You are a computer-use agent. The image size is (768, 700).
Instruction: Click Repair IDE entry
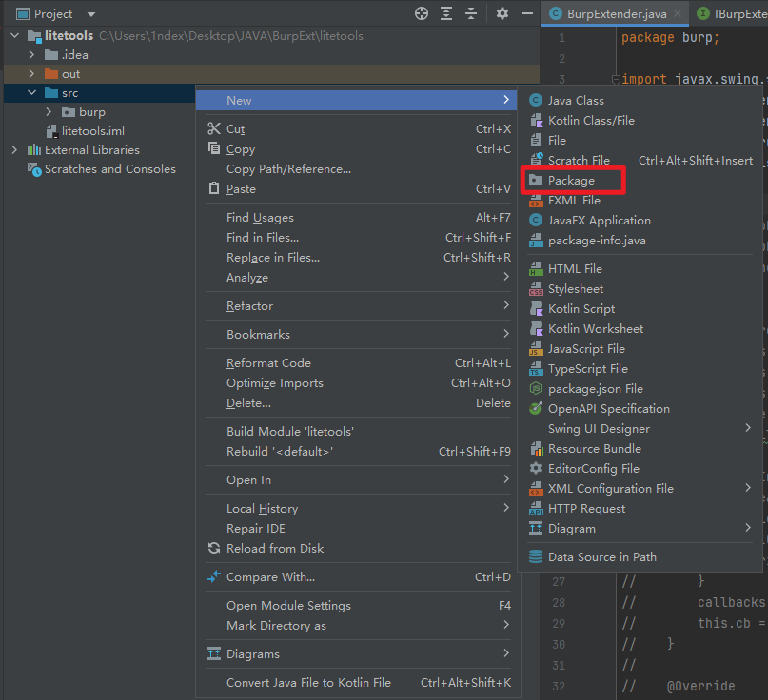pos(359,529)
